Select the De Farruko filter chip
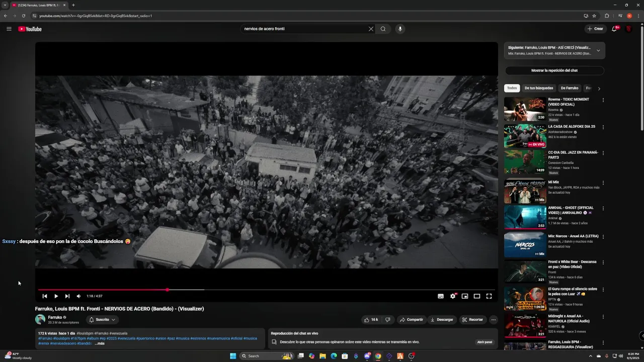The height and width of the screenshot is (362, 644). (x=570, y=88)
